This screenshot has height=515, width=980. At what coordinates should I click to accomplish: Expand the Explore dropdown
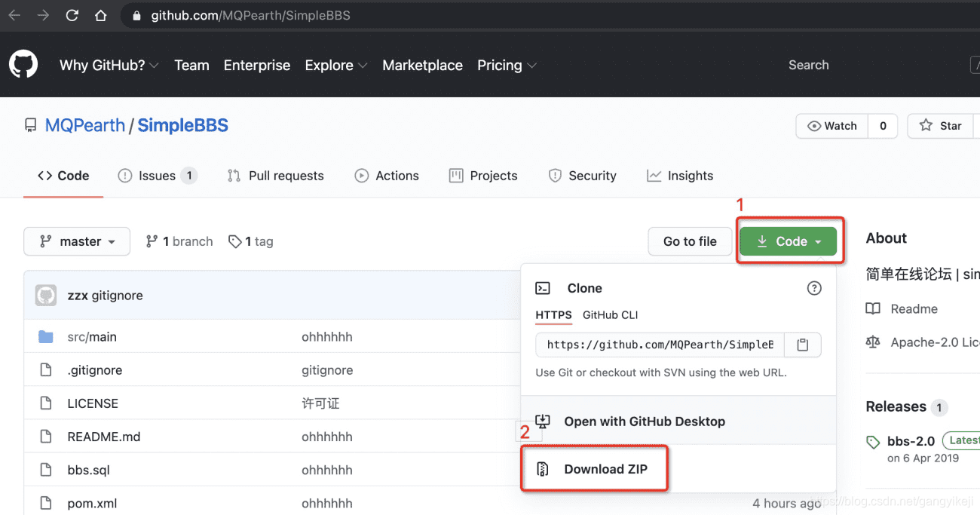pyautogui.click(x=336, y=66)
